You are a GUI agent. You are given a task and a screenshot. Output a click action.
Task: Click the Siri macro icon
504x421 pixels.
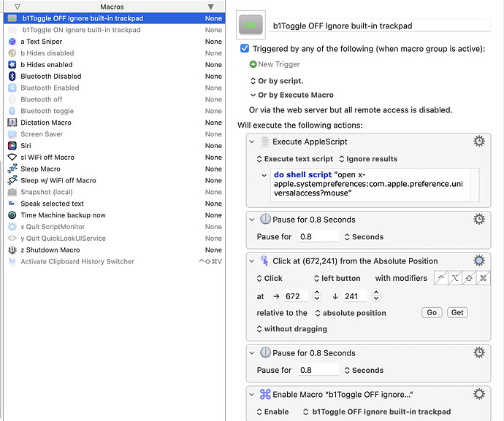(x=12, y=145)
